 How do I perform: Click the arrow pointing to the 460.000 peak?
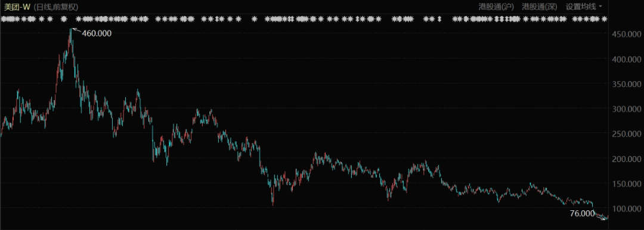[76, 30]
